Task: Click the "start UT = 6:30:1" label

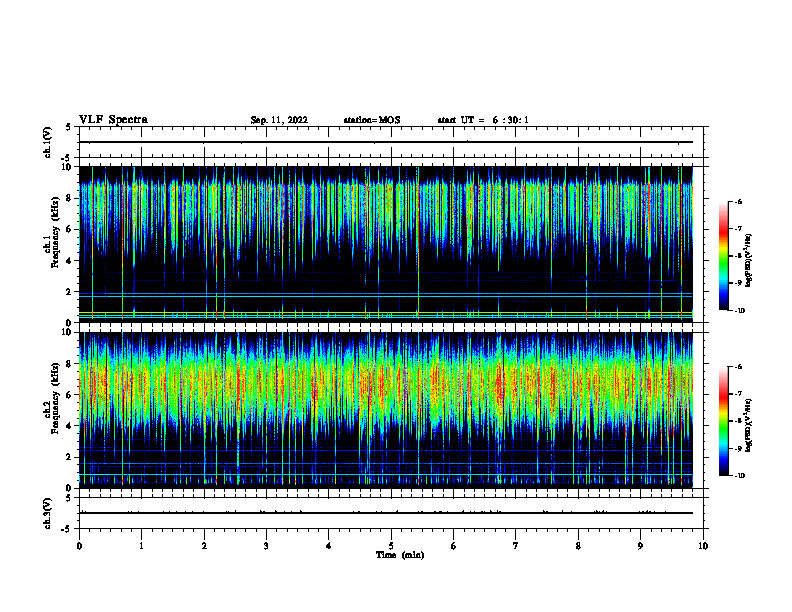Action: [x=483, y=120]
